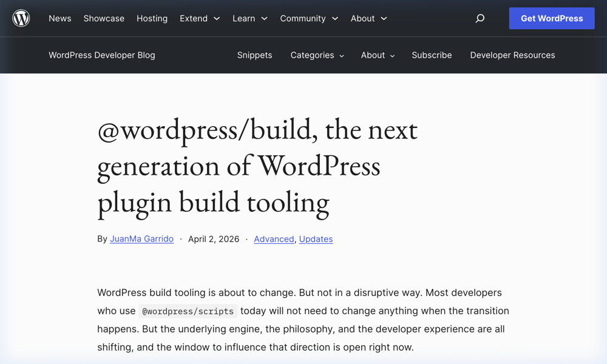Open the About dropdown in Developer Blog bar

tap(378, 55)
